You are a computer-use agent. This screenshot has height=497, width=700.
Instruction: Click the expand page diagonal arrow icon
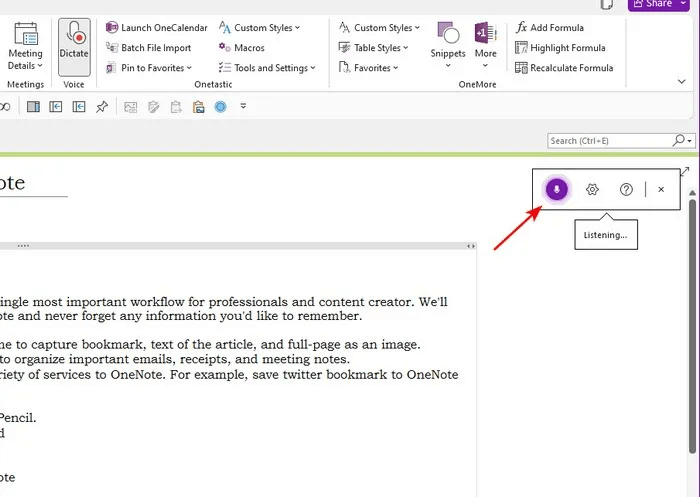pyautogui.click(x=685, y=171)
